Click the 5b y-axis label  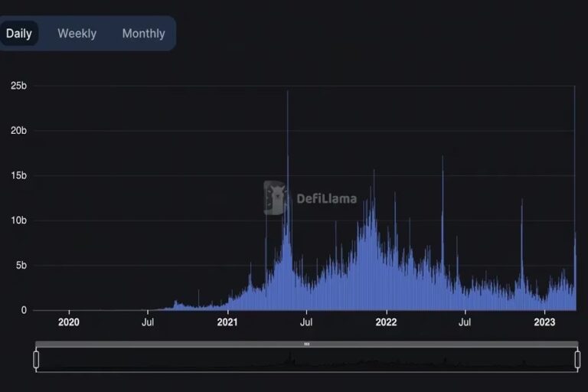point(21,265)
